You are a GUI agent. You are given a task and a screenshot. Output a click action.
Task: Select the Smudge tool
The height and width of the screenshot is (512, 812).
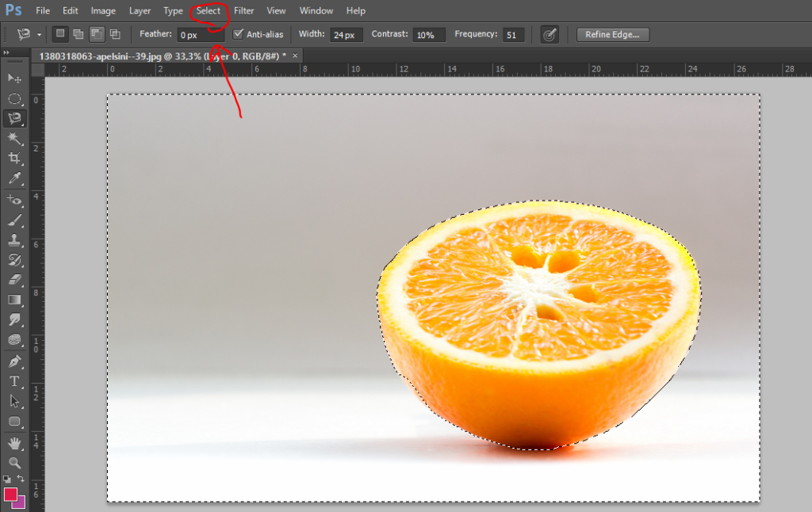coord(14,320)
